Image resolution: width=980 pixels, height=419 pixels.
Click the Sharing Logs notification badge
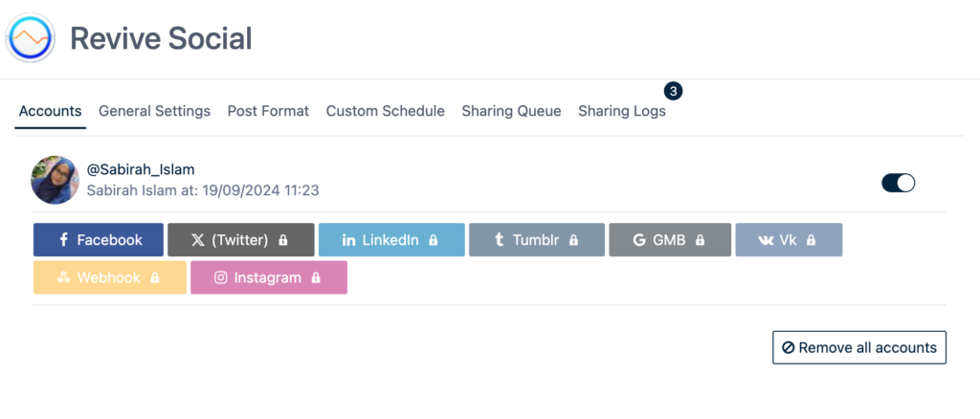pos(674,92)
